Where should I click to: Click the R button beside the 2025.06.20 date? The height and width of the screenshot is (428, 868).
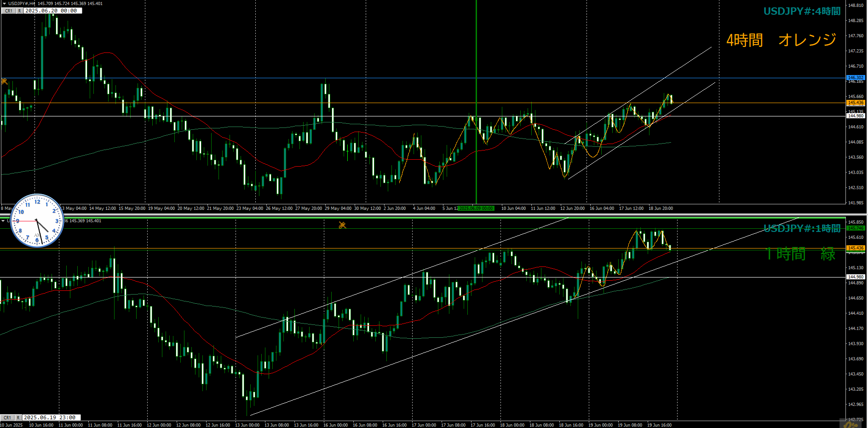(x=19, y=11)
